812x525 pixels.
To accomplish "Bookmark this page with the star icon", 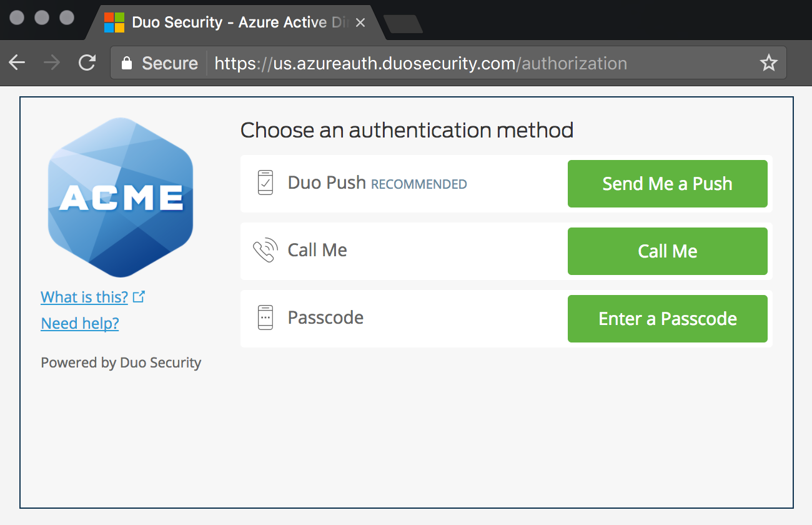I will (x=768, y=63).
